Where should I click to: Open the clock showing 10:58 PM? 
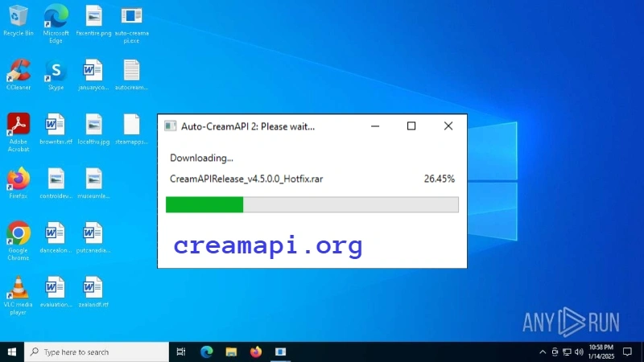[x=601, y=352]
